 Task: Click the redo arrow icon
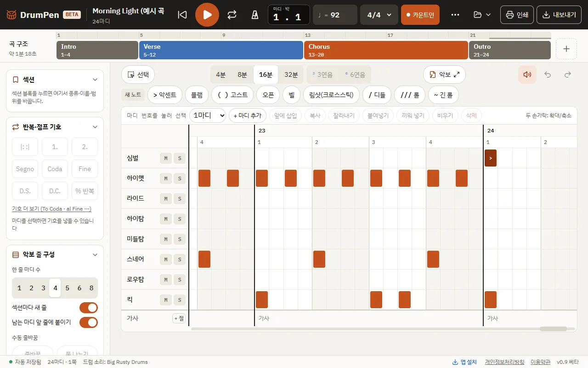[568, 75]
